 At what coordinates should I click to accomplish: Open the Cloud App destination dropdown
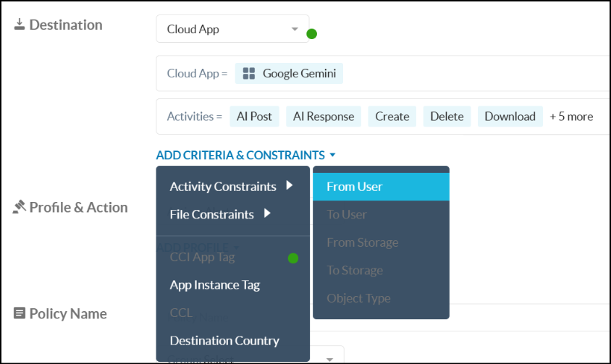pyautogui.click(x=232, y=29)
